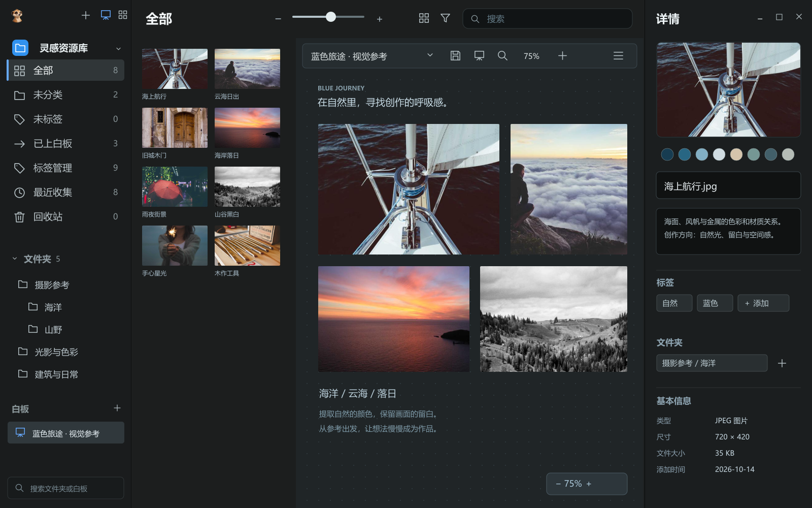Open 标签管理 in the sidebar
The image size is (812, 508).
(x=66, y=168)
